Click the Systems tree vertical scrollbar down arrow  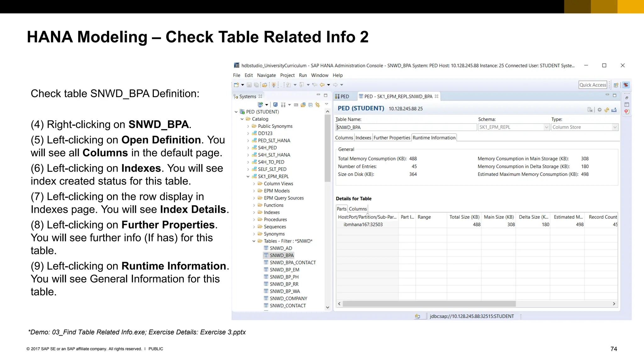[328, 308]
